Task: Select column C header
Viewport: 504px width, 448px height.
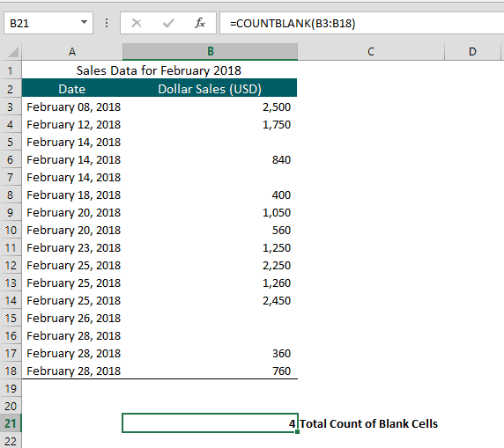Action: click(371, 51)
